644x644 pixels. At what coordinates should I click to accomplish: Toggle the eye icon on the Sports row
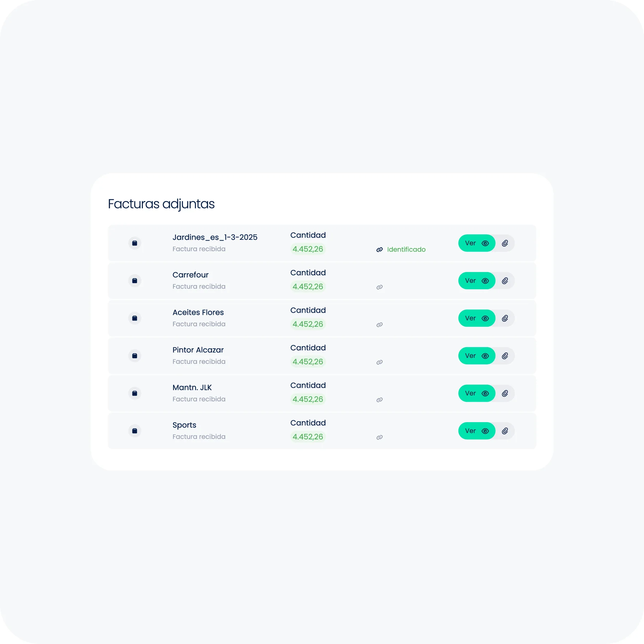pyautogui.click(x=485, y=431)
